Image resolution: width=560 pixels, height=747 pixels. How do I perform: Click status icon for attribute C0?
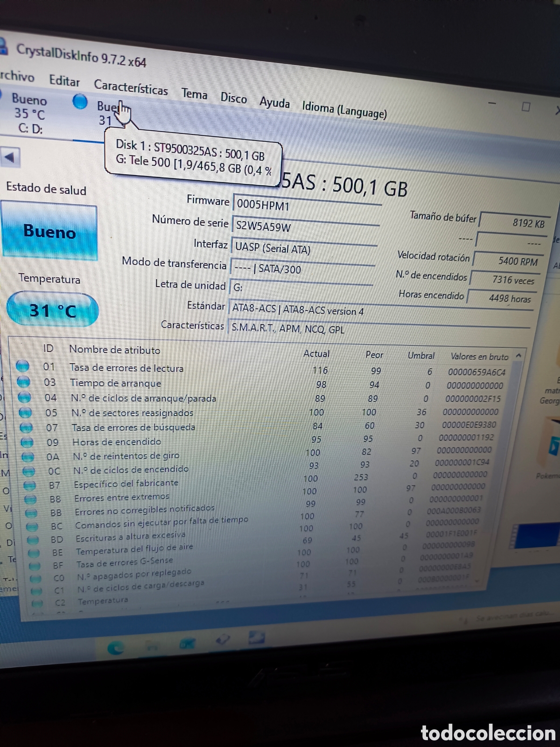(36, 578)
